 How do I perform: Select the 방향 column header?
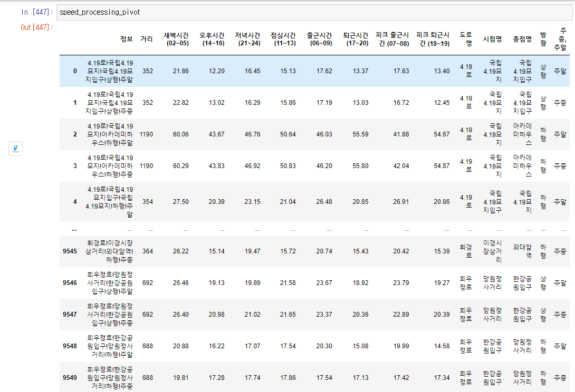[543, 39]
